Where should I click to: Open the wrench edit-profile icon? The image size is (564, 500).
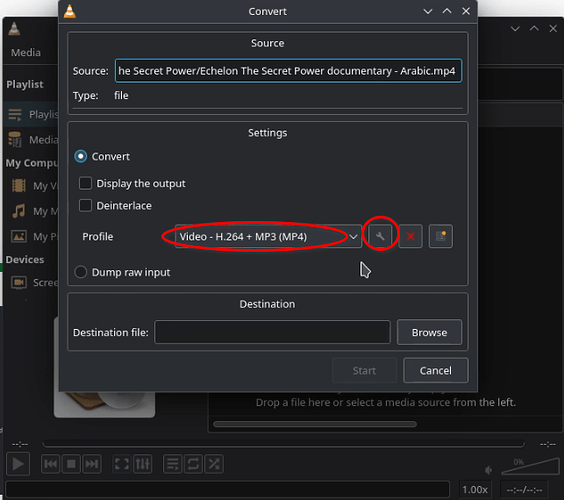380,236
